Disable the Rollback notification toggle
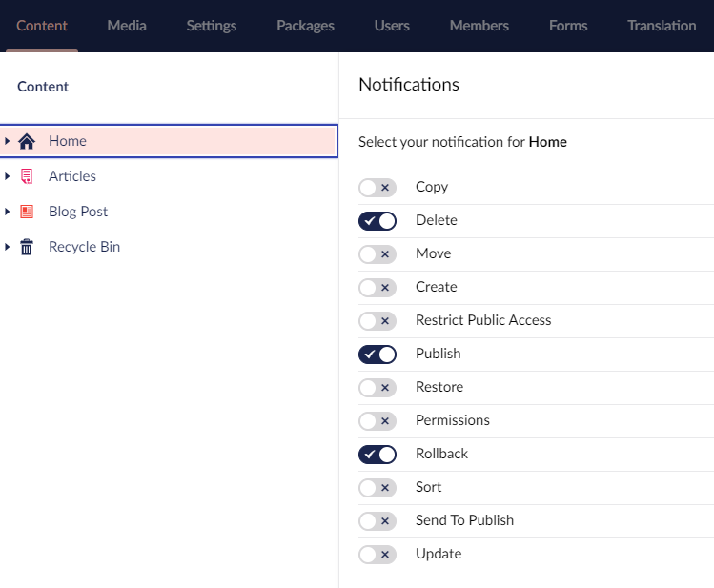The height and width of the screenshot is (588, 714). 377,455
